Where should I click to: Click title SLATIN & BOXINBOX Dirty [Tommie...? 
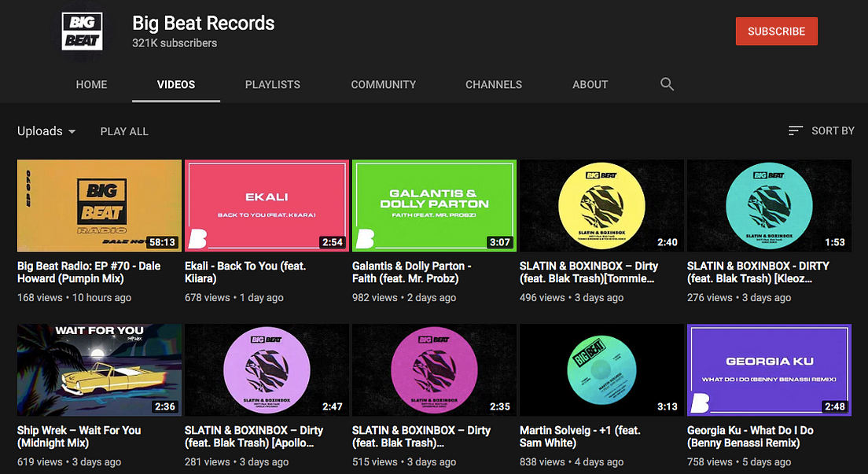[589, 272]
